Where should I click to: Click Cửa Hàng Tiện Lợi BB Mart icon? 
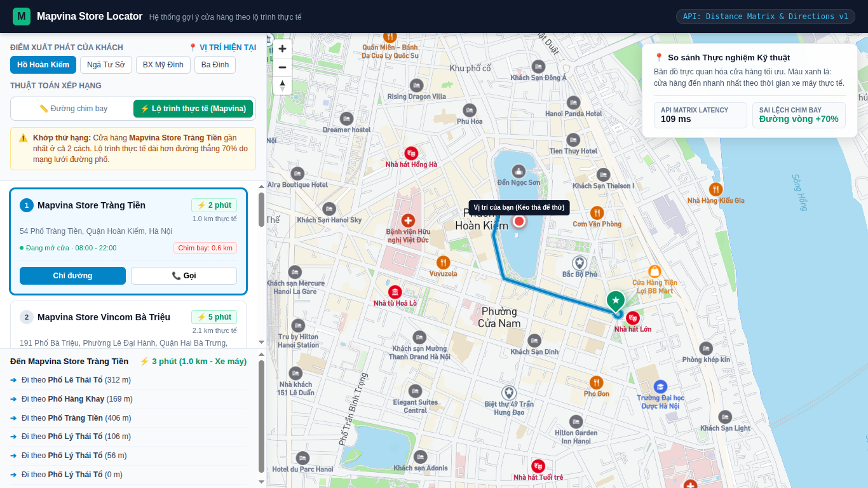pos(654,271)
